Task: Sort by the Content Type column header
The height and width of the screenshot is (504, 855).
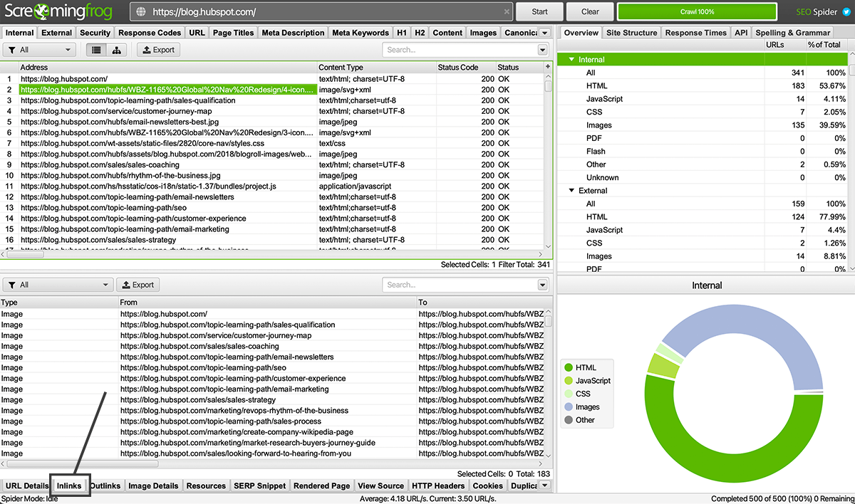Action: click(377, 68)
